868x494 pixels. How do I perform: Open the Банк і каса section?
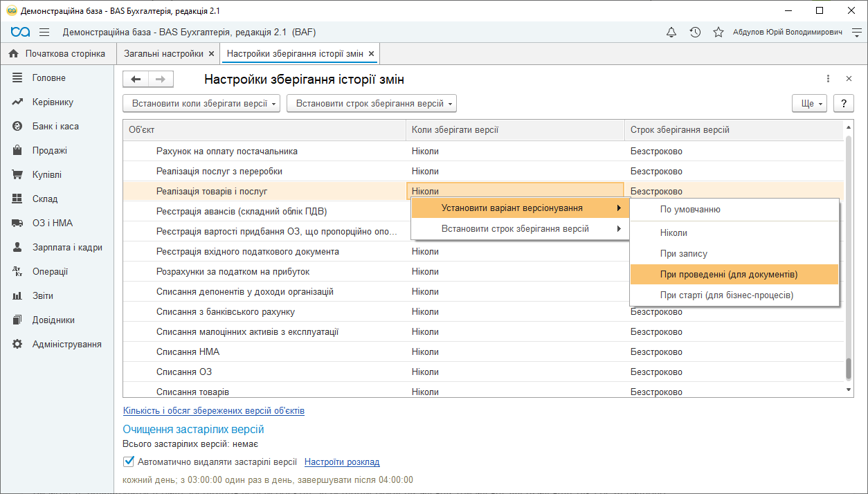pyautogui.click(x=55, y=127)
